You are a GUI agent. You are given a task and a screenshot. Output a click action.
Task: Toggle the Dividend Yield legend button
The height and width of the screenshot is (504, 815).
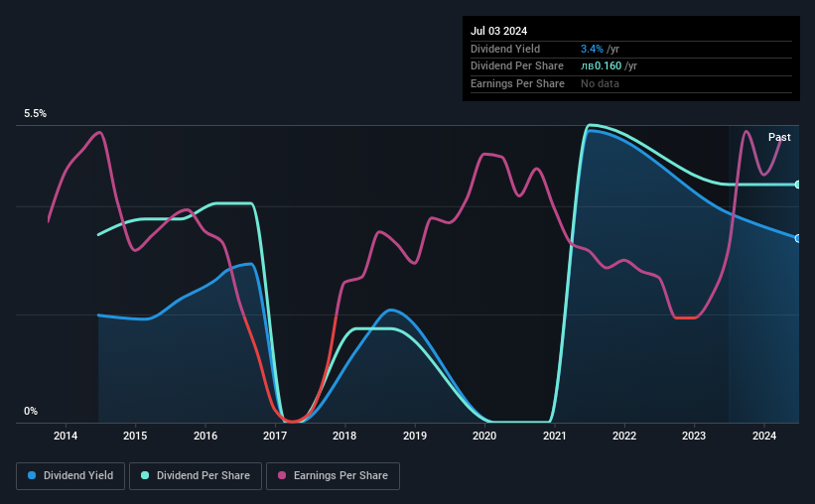tap(70, 476)
